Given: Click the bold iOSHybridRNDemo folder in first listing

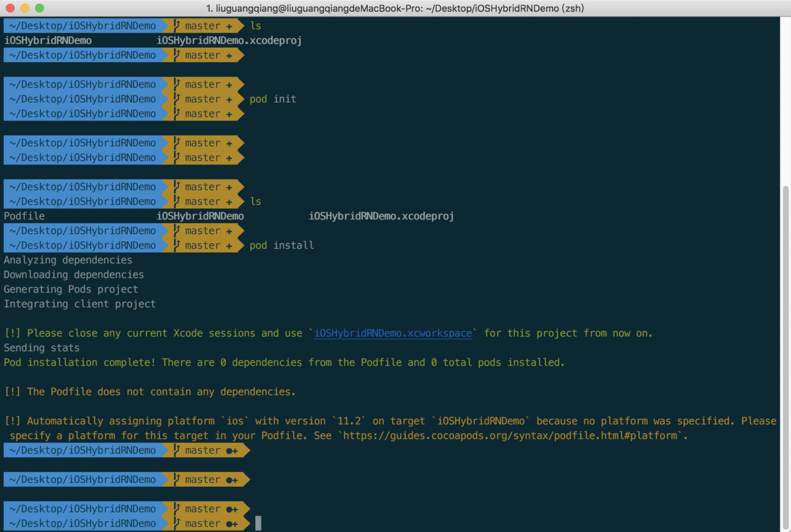Looking at the screenshot, I should tap(48, 40).
